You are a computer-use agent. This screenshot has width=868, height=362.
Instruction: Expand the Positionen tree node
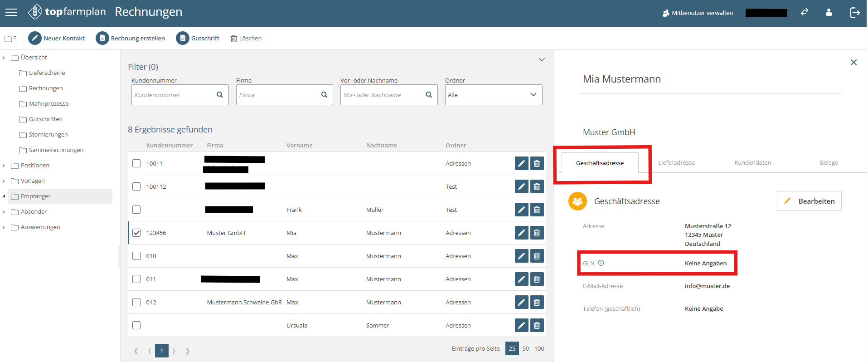[x=4, y=166]
